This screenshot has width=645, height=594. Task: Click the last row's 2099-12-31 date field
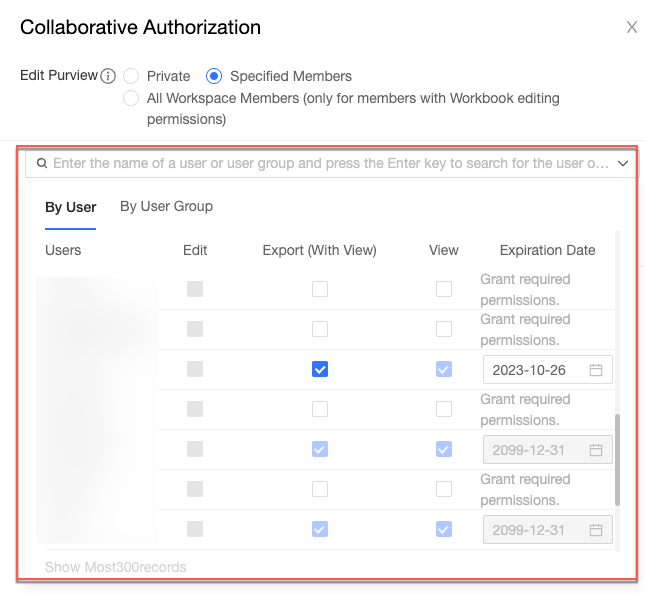548,529
